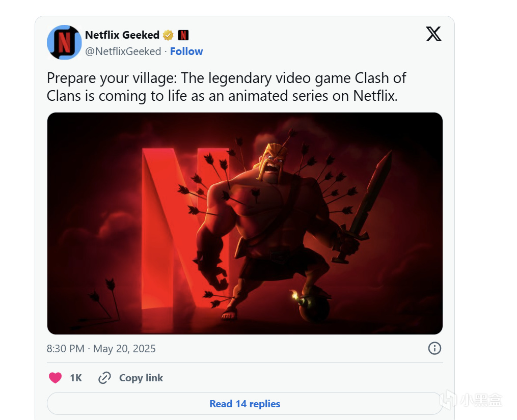This screenshot has width=517, height=420.
Task: Click the 小黑盒 watermark logo
Action: pyautogui.click(x=471, y=400)
